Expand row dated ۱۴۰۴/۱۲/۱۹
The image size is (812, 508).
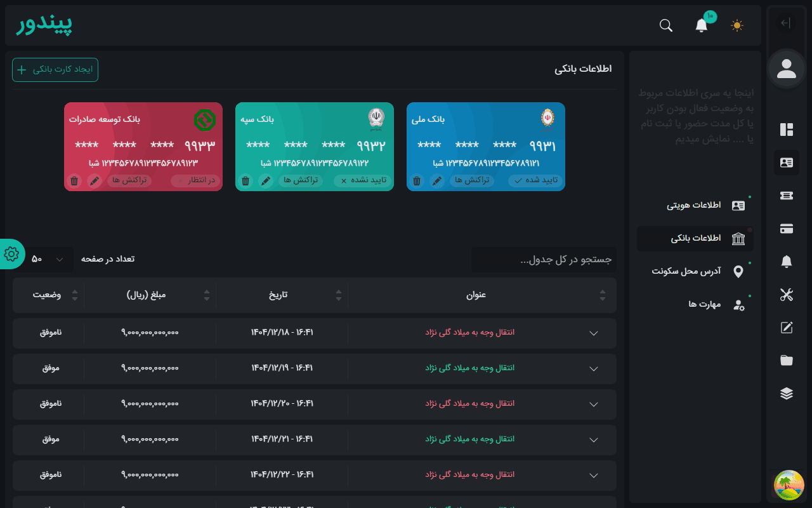(594, 368)
